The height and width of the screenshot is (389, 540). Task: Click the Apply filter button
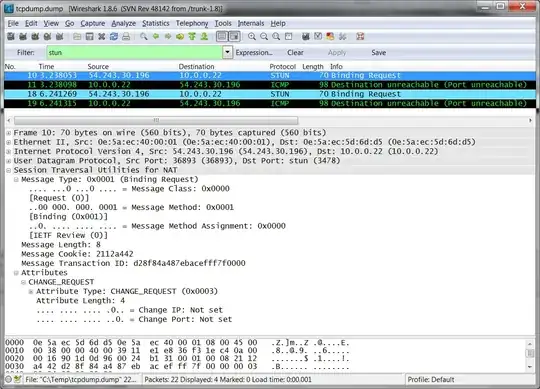337,53
